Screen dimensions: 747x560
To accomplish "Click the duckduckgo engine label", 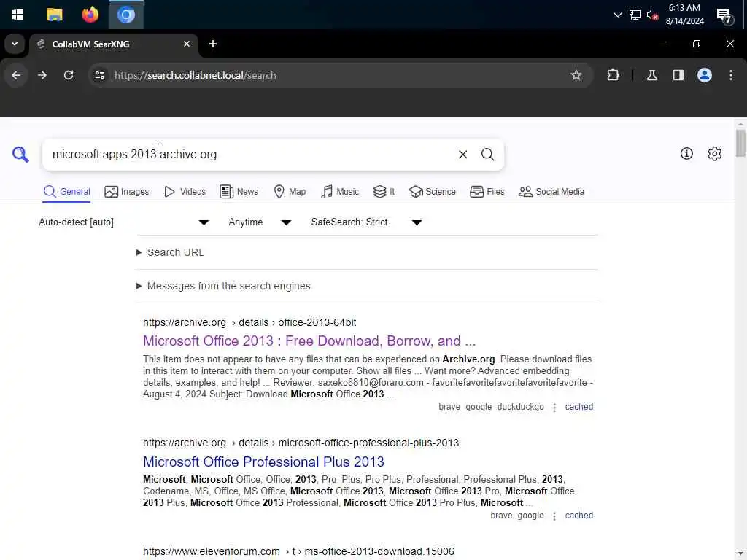I will pos(520,407).
